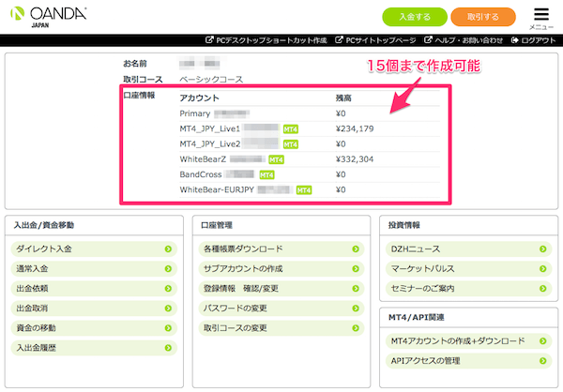The image size is (563, 392).
Task: Open 入出金履歴 menu item
Action: tap(94, 348)
